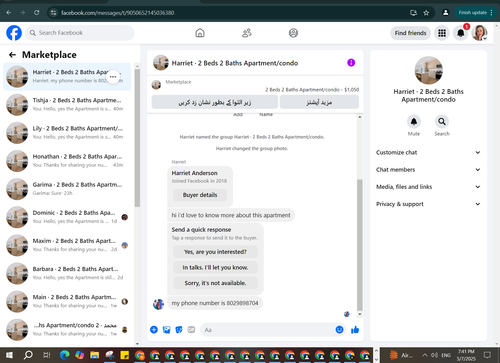500x363 pixels.
Task: Open the purple conversation information icon
Action: pos(351,63)
